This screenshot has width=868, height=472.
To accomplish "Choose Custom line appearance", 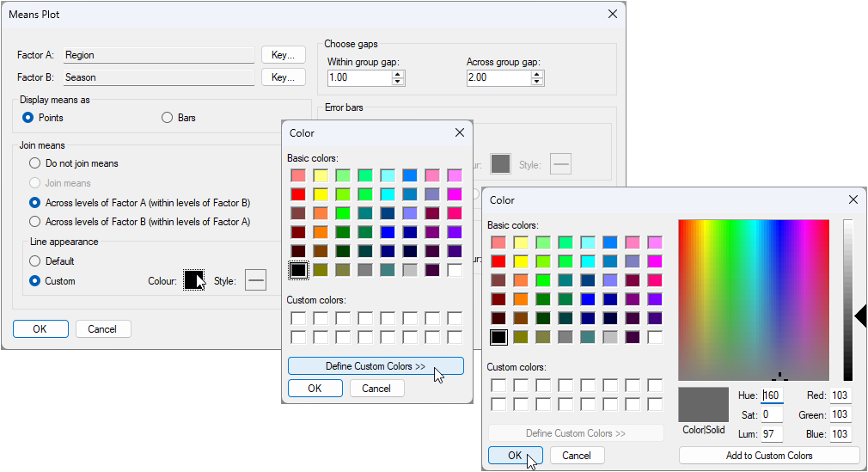I will pos(35,281).
